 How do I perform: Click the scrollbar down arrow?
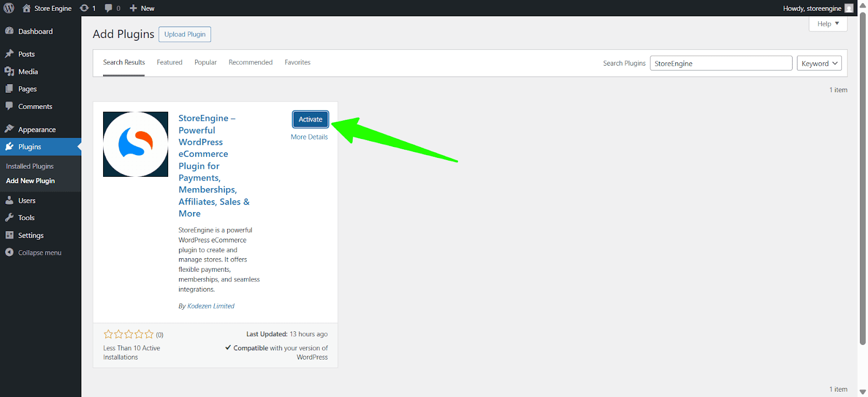[x=863, y=392]
